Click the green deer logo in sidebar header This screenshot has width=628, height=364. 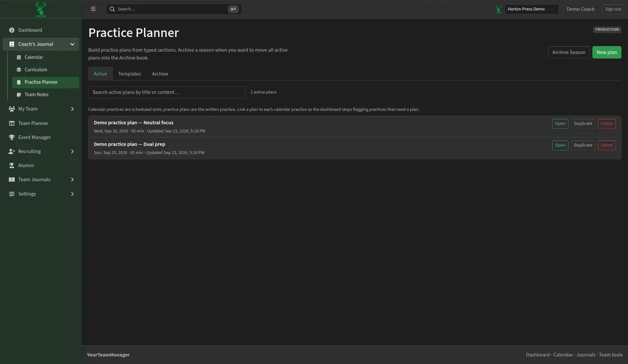tap(41, 9)
